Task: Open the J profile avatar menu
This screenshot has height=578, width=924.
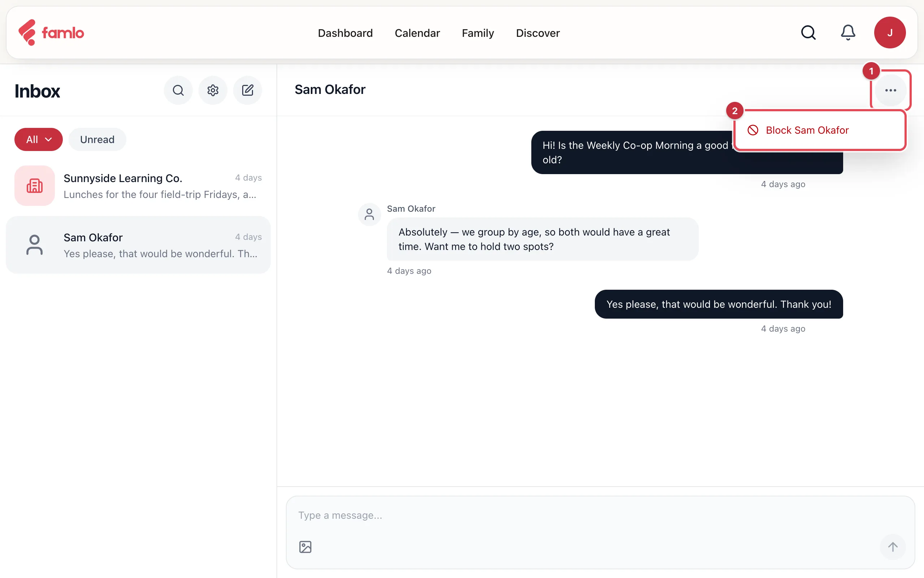Action: click(x=890, y=33)
